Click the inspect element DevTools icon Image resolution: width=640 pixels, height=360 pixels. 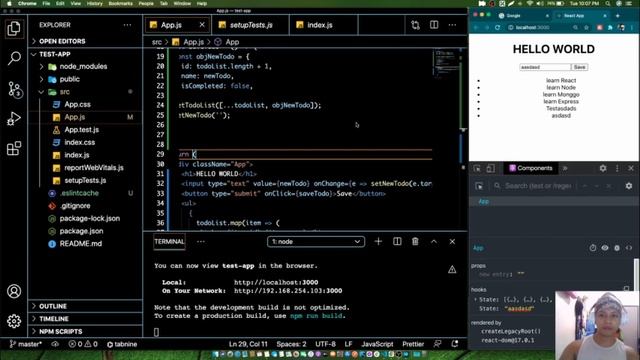(477, 168)
